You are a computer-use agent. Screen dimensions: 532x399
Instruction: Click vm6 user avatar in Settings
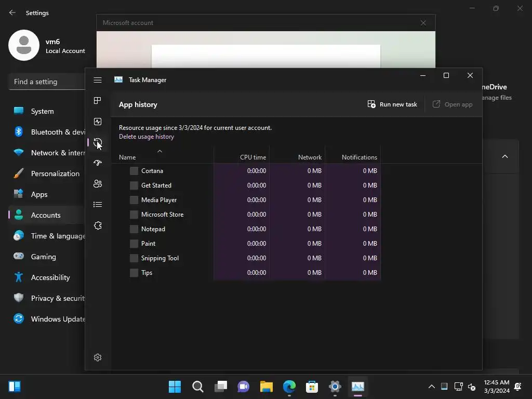24,45
